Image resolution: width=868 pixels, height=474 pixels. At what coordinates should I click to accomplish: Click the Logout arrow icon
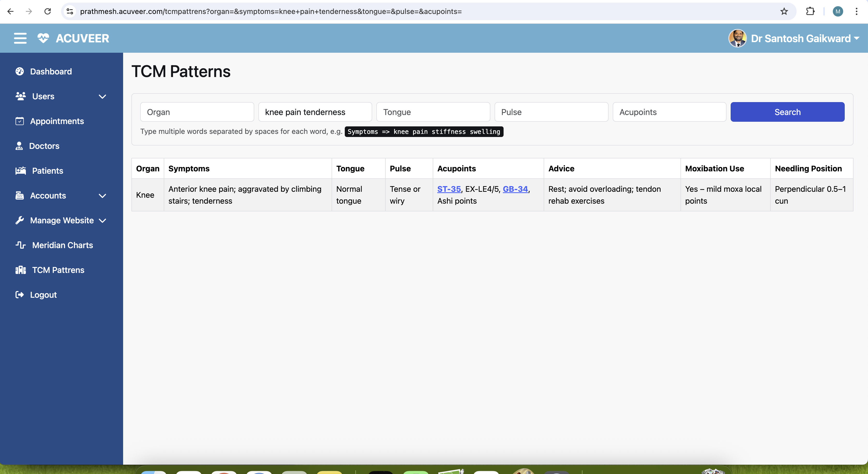[20, 295]
